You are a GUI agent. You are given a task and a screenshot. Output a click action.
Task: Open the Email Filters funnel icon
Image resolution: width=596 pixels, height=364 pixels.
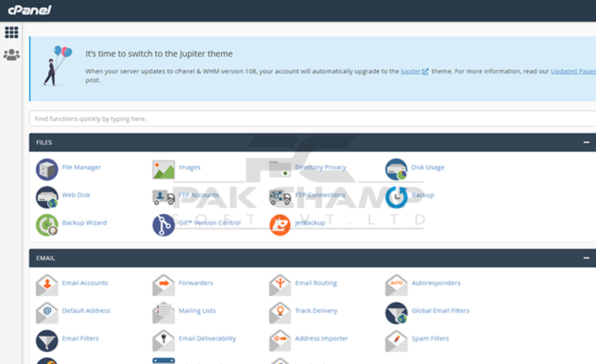47,340
